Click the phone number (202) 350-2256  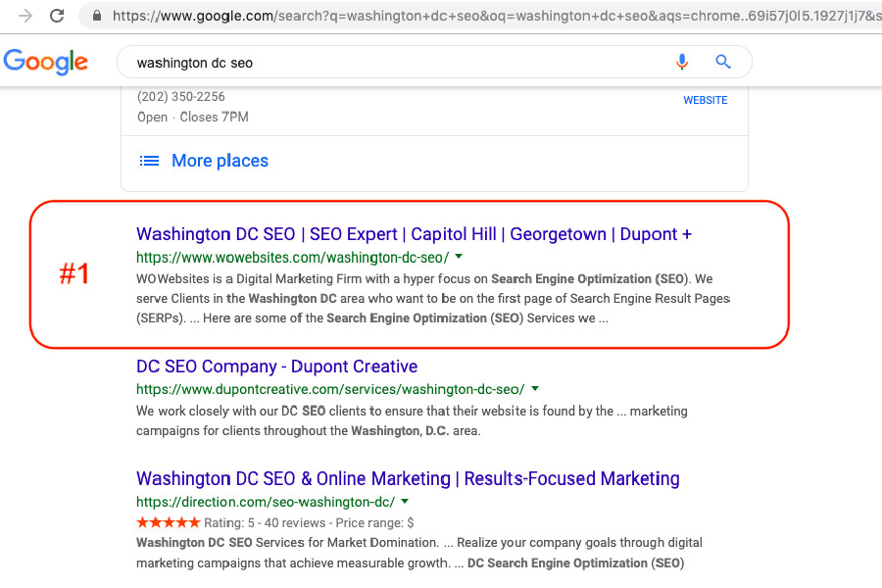(x=181, y=97)
